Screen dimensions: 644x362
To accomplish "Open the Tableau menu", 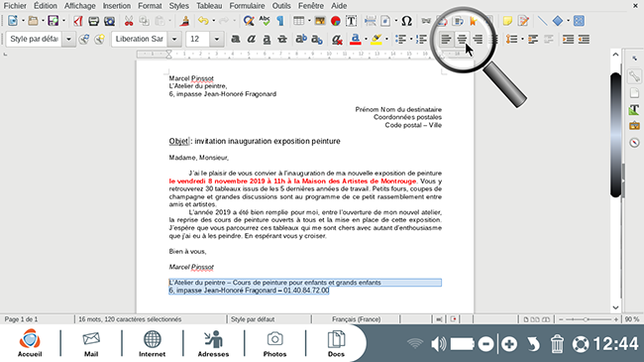I will (x=209, y=6).
